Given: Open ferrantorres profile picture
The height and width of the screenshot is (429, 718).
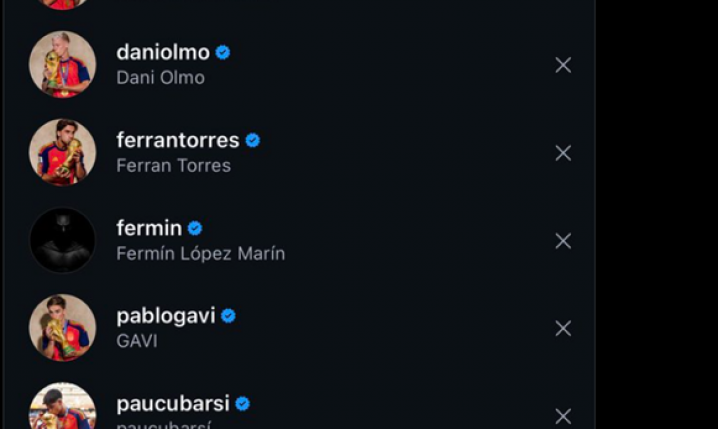Looking at the screenshot, I should [x=63, y=152].
